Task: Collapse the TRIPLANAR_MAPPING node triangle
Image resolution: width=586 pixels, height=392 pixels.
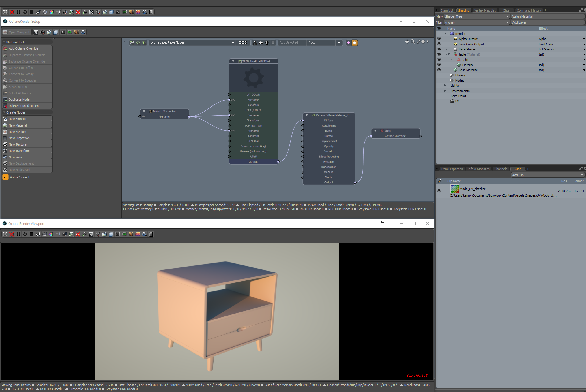Action: pos(233,61)
